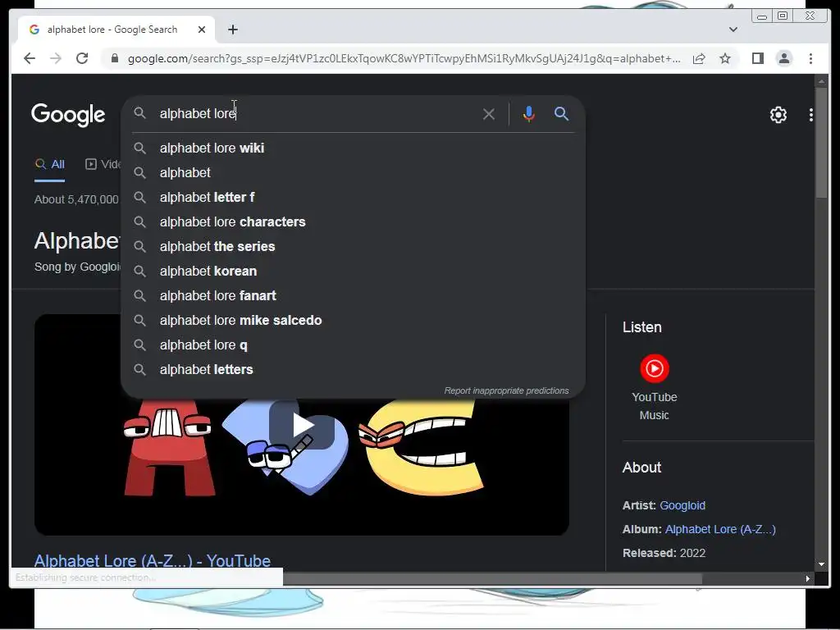
Task: Start voice search with the microphone
Action: pos(529,114)
